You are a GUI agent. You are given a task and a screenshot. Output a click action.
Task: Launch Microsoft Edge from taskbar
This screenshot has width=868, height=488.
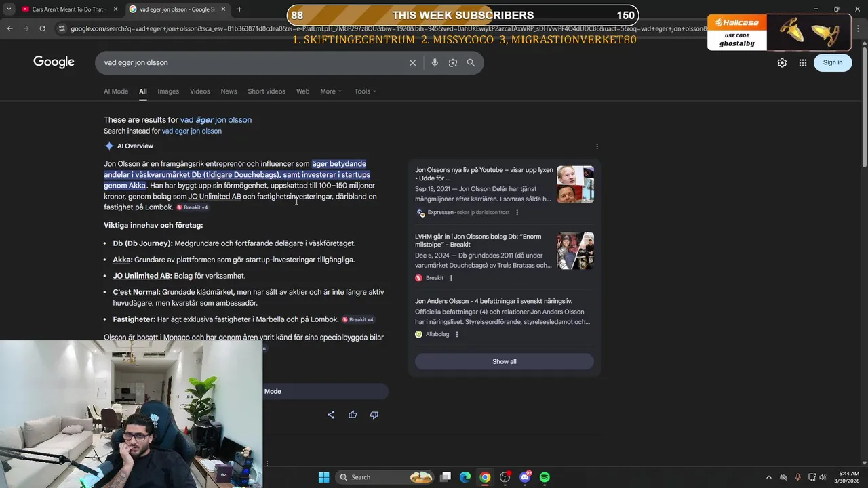(465, 477)
